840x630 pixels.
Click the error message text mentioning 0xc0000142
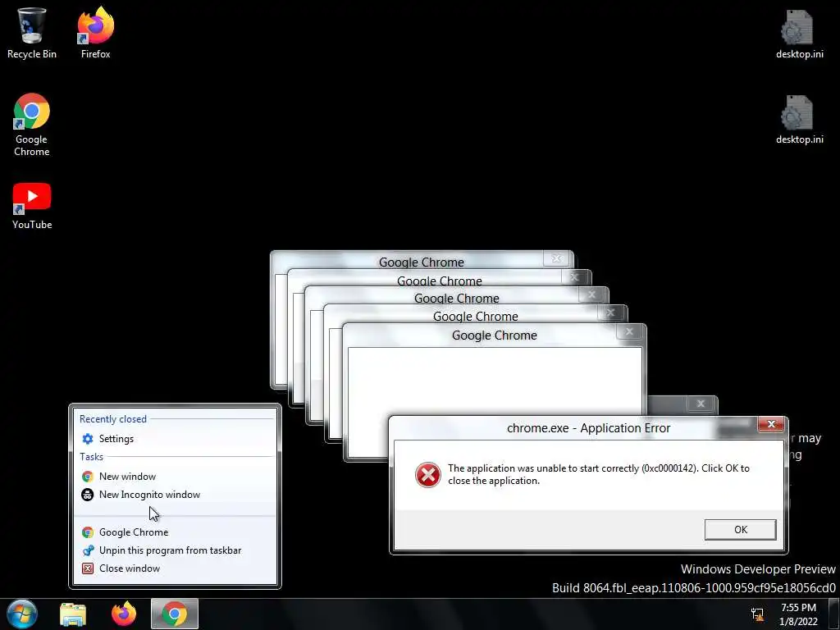(x=598, y=474)
